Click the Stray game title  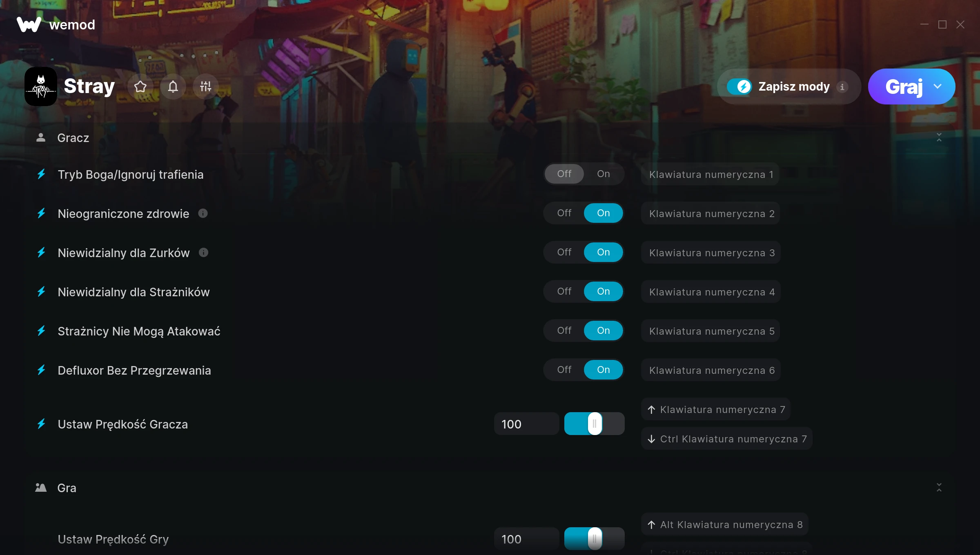89,87
